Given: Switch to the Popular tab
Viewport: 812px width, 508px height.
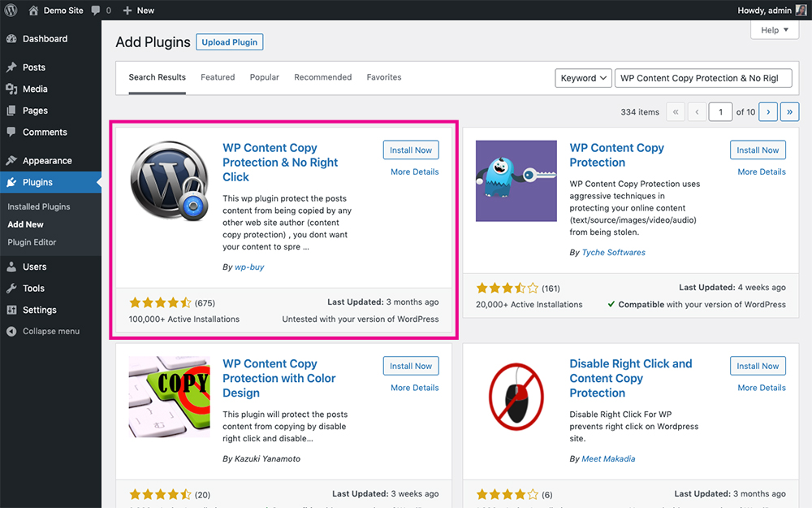Looking at the screenshot, I should pyautogui.click(x=264, y=77).
